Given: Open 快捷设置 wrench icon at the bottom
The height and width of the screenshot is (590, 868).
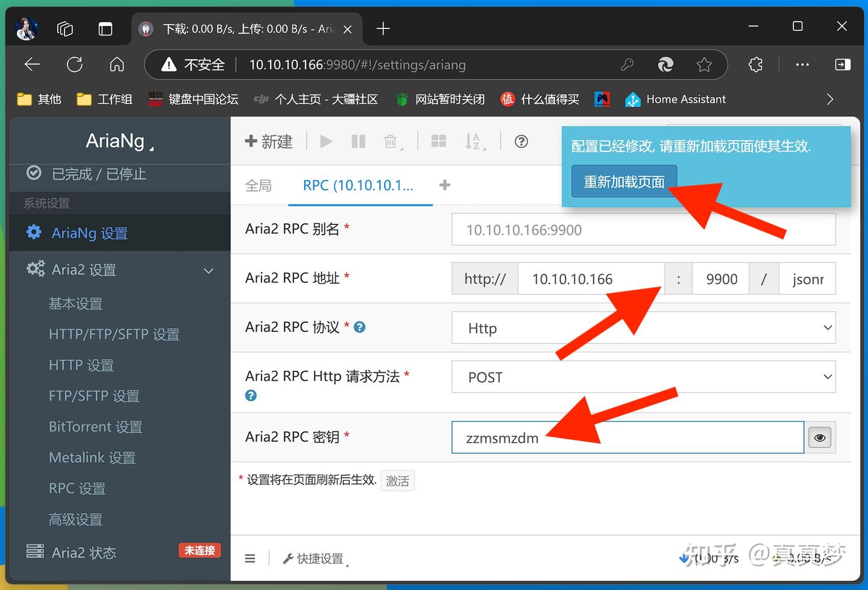Looking at the screenshot, I should coord(313,558).
